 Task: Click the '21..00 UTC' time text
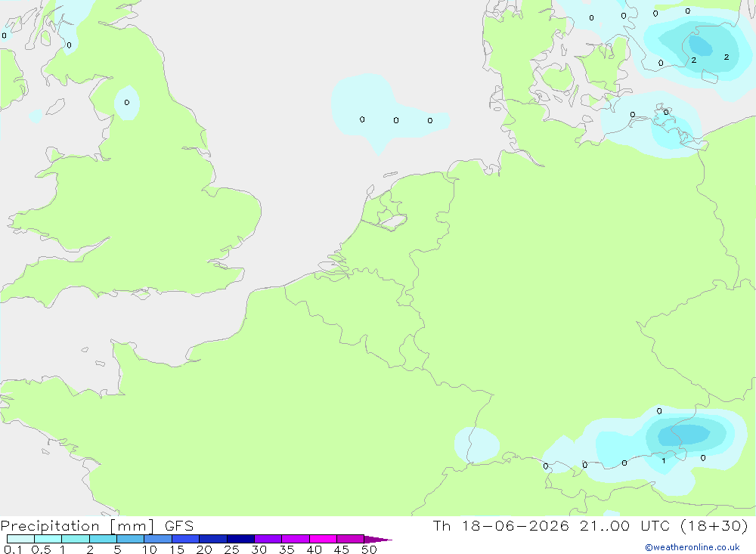coord(625,525)
